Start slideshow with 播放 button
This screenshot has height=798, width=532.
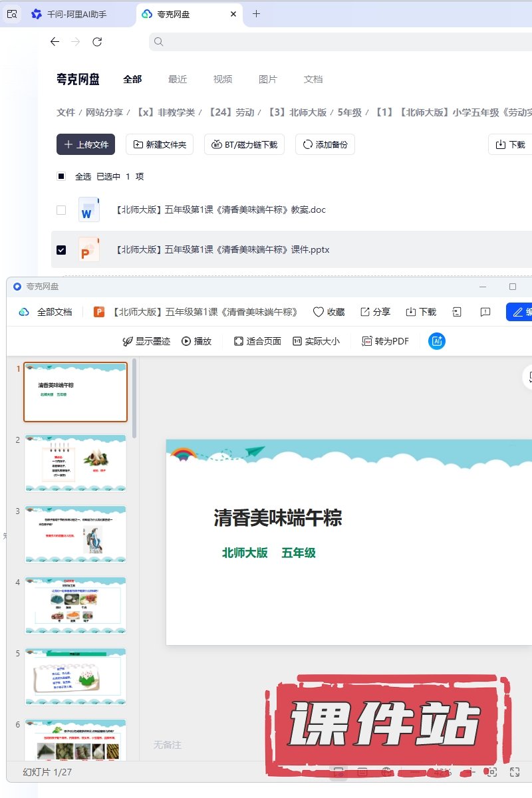pyautogui.click(x=196, y=341)
